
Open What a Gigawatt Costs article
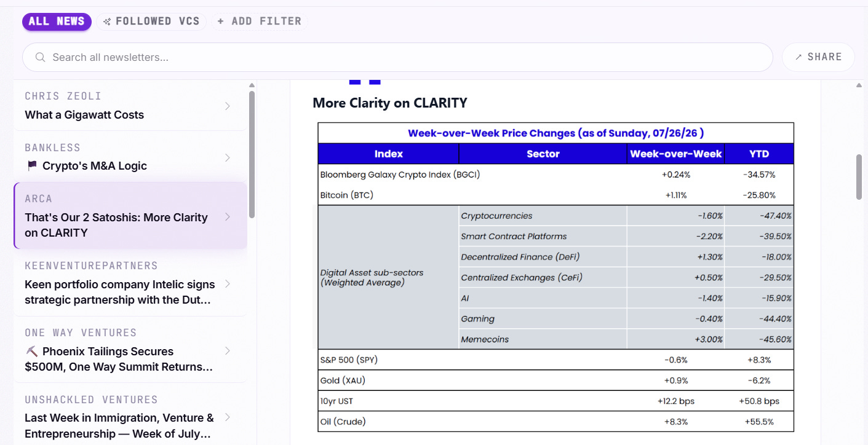(84, 115)
